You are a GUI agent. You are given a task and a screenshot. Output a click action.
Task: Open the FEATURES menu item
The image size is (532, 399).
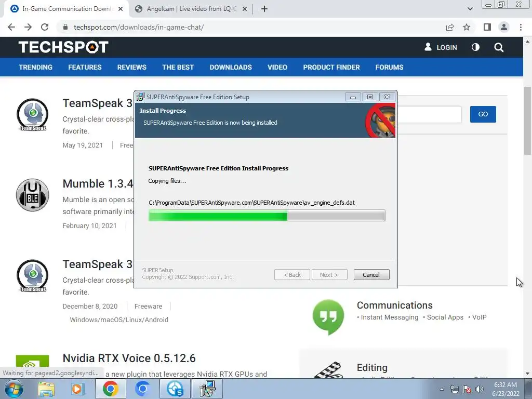point(85,67)
